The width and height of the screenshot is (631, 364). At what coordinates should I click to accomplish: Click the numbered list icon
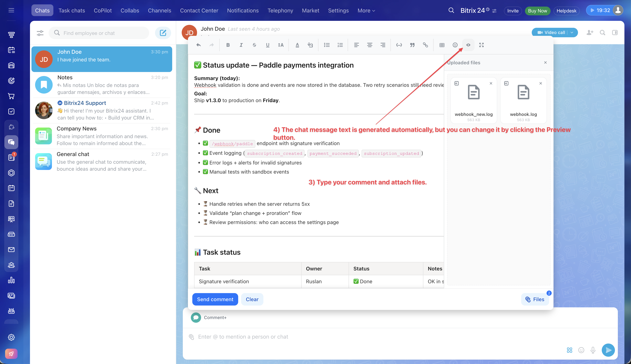tap(340, 45)
